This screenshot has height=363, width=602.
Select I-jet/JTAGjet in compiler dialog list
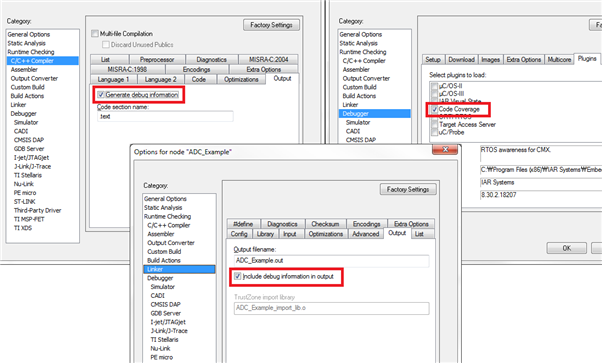coord(31,157)
